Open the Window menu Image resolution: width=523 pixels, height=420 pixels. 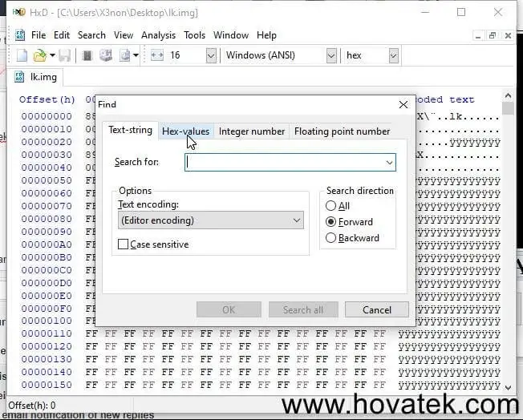point(231,35)
